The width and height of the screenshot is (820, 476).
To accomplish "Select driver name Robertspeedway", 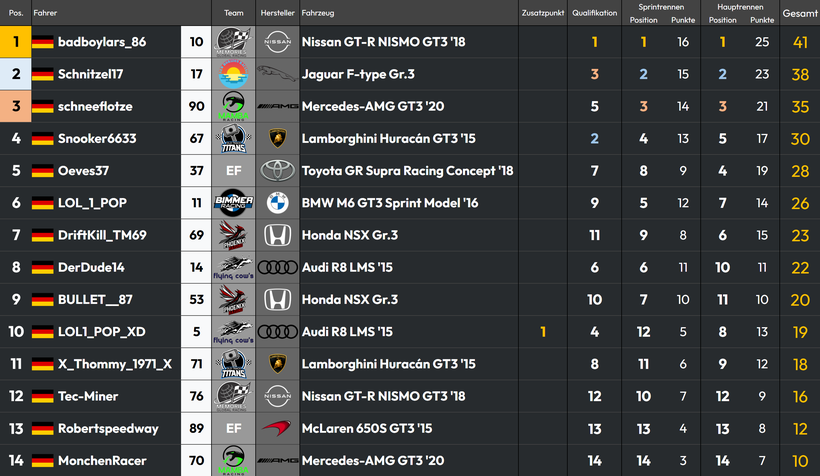I will [x=108, y=429].
